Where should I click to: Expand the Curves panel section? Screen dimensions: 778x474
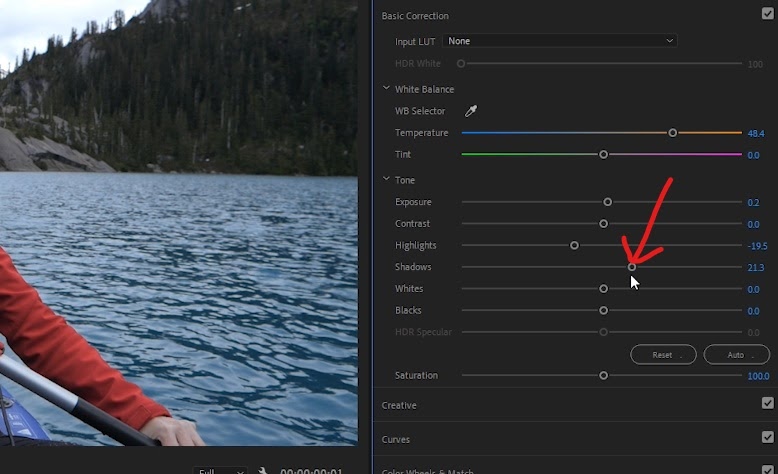(395, 440)
